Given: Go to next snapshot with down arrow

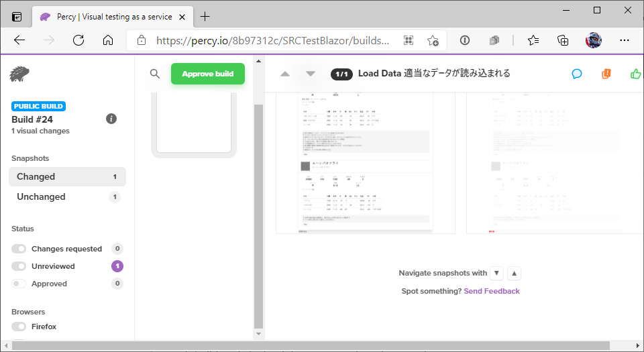Looking at the screenshot, I should coord(311,74).
